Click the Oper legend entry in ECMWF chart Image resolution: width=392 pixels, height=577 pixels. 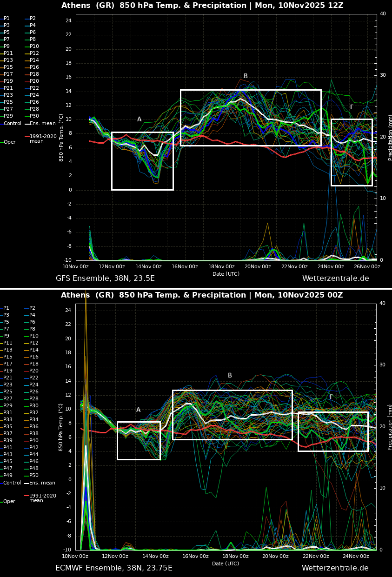pyautogui.click(x=9, y=502)
